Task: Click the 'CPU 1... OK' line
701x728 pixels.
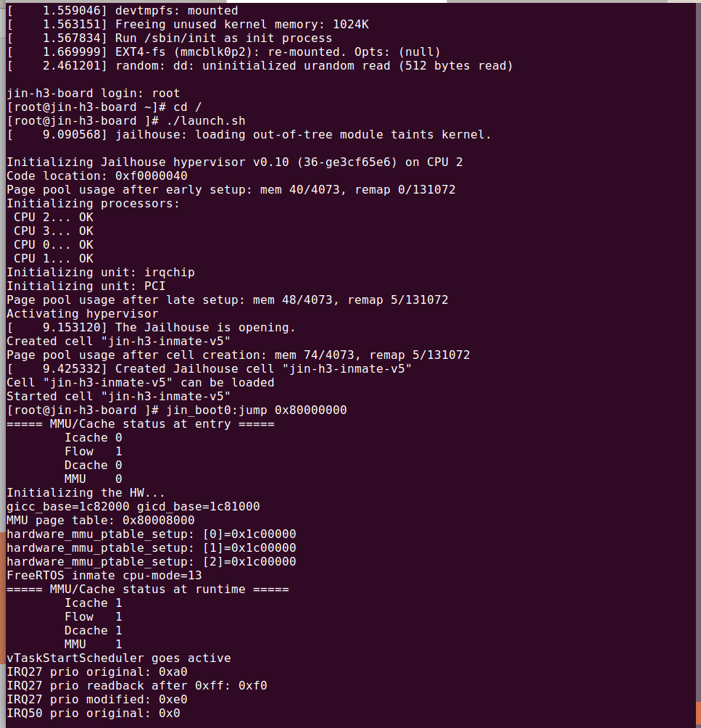Action: coord(54,259)
